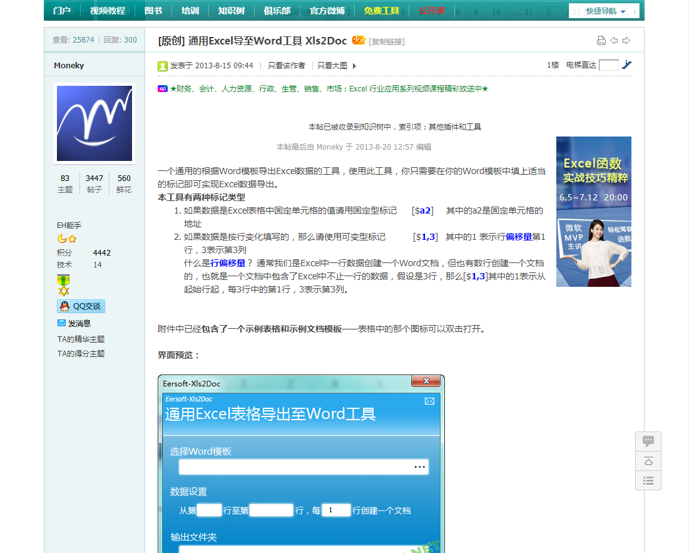The height and width of the screenshot is (553, 689).
Task: Open the thread list floating icon
Action: pyautogui.click(x=648, y=480)
